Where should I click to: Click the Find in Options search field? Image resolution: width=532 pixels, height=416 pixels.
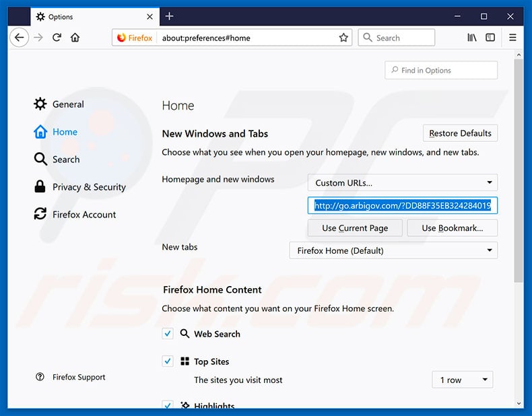pyautogui.click(x=441, y=70)
